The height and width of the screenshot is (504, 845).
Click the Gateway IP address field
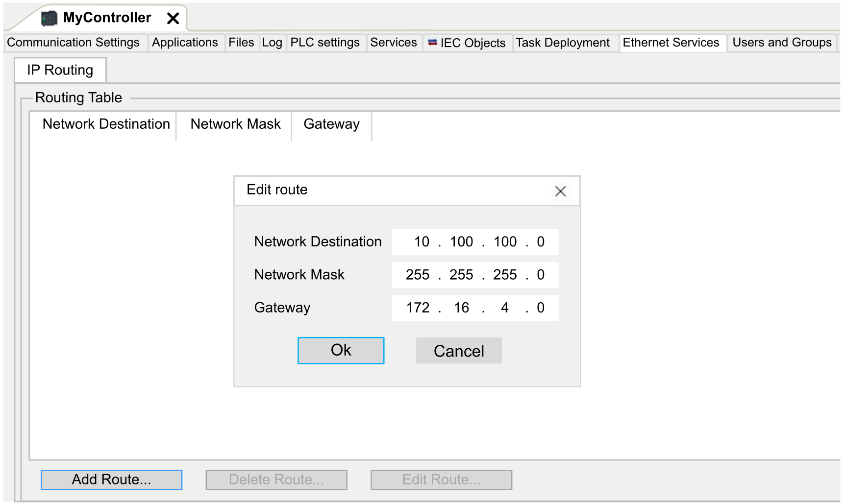point(474,308)
